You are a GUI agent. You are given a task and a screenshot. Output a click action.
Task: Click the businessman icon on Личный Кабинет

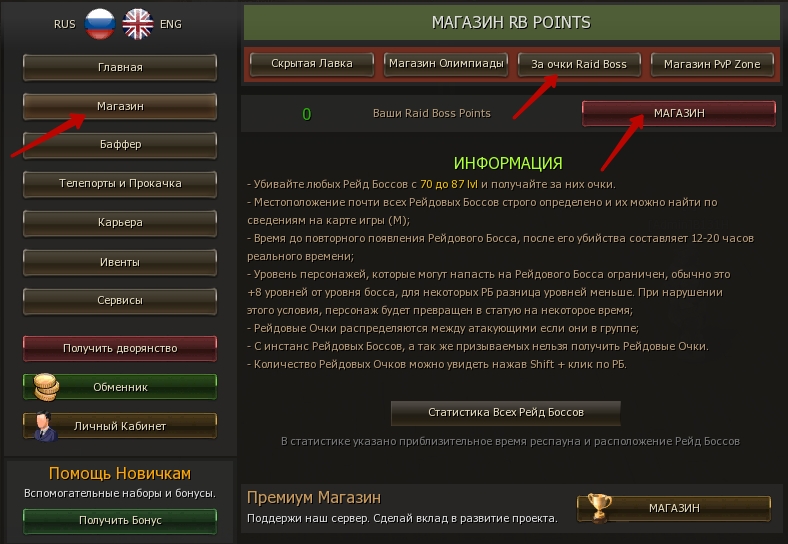point(45,426)
